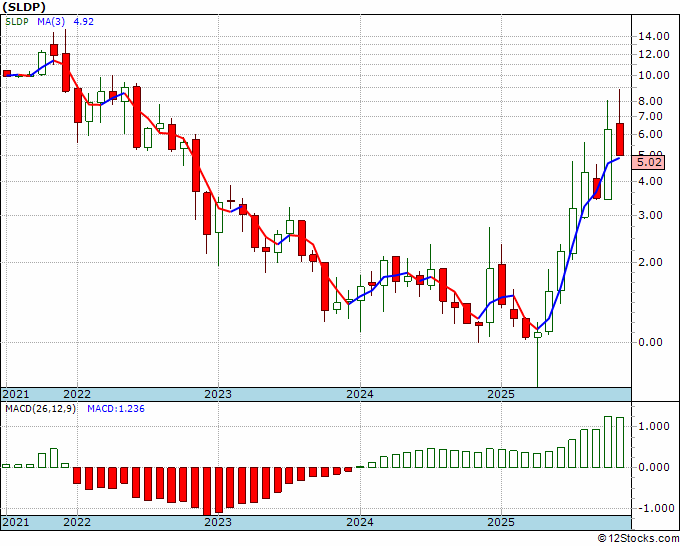Click the 4.92 moving average value
Viewport: 680px width, 546px height.
[x=84, y=22]
